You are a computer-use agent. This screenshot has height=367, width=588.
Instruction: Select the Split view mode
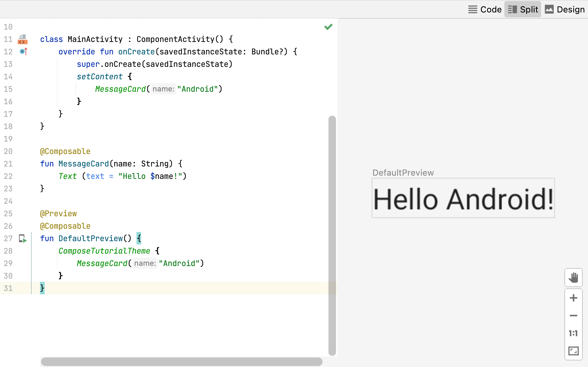click(523, 10)
